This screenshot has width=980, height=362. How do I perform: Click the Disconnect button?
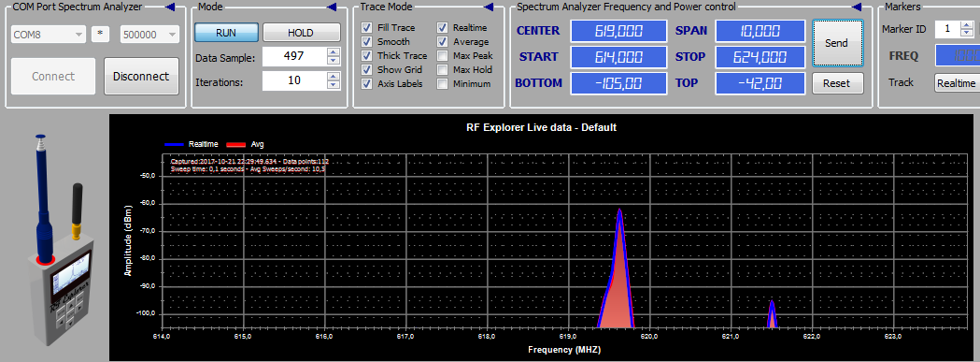[x=141, y=77]
